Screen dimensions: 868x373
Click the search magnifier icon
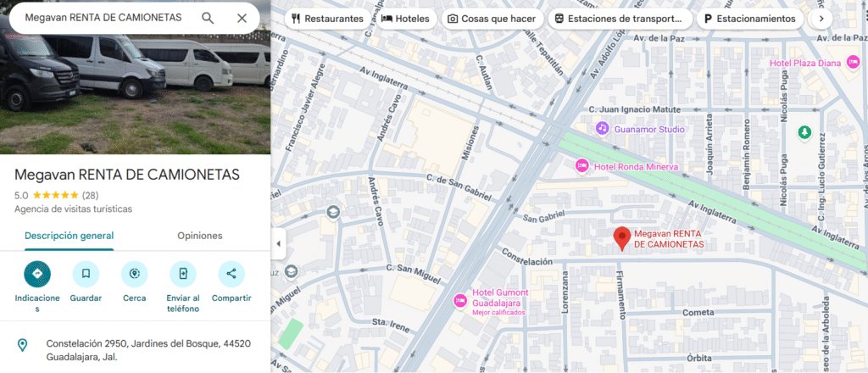coord(208,18)
